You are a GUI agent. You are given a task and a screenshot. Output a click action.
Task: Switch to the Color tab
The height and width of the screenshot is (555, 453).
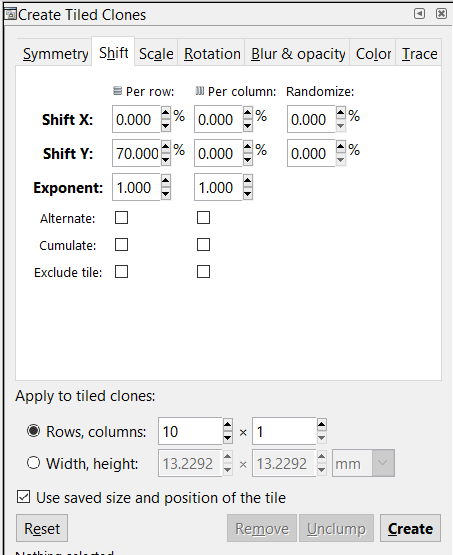[373, 54]
